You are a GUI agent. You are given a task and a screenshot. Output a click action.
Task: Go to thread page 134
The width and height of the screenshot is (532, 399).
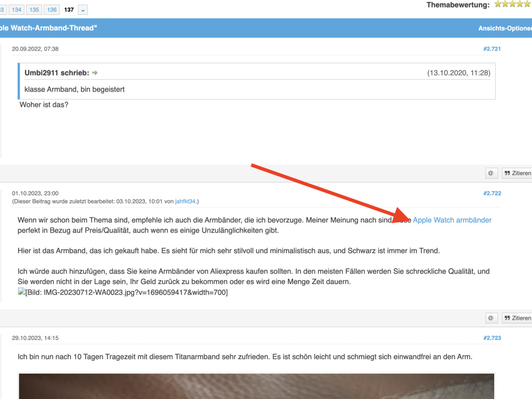(16, 10)
